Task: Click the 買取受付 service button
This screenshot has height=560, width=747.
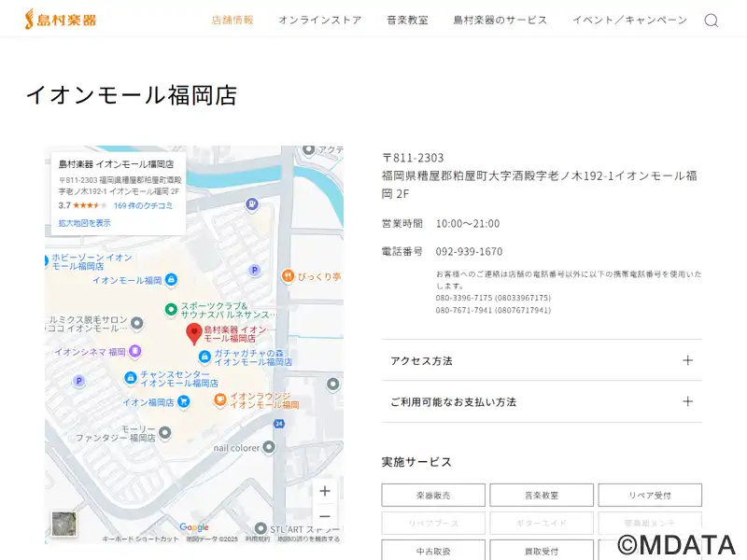Action: tap(542, 551)
